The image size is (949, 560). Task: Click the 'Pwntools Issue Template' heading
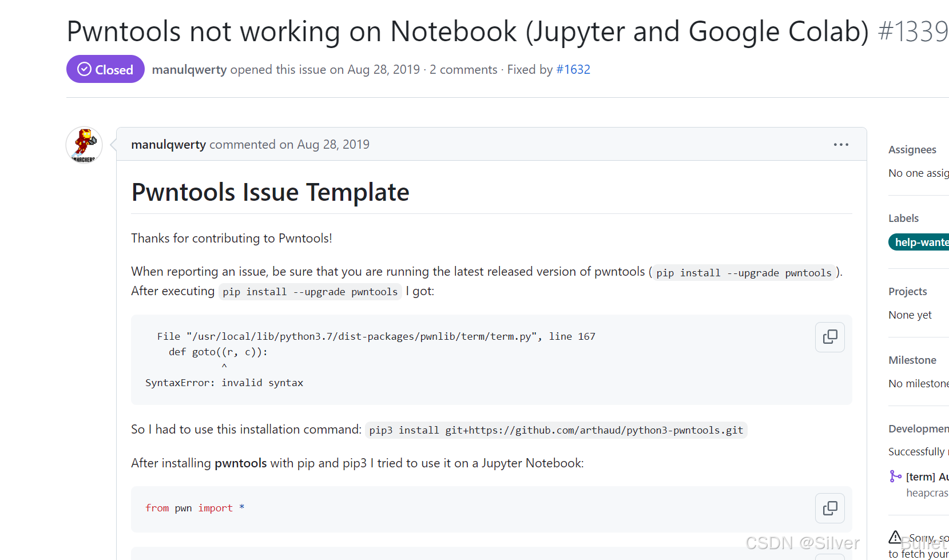270,192
